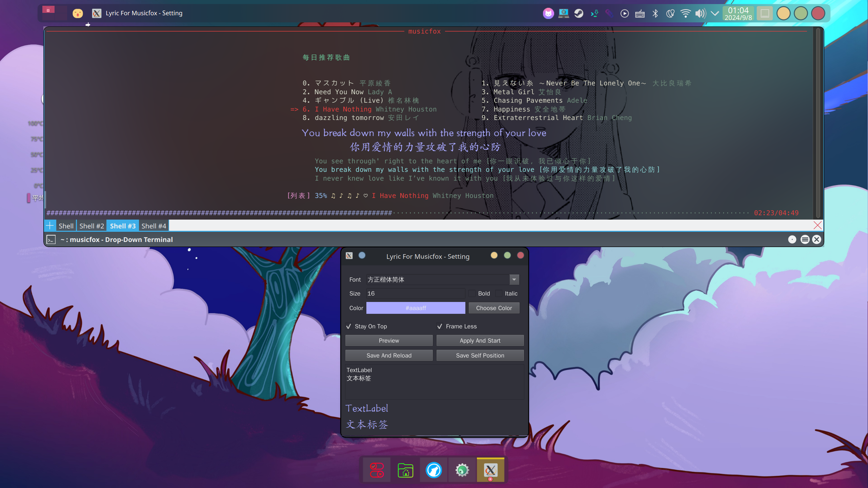The width and height of the screenshot is (868, 488).
Task: Switch to the Shell #2 tab
Action: pos(92,226)
